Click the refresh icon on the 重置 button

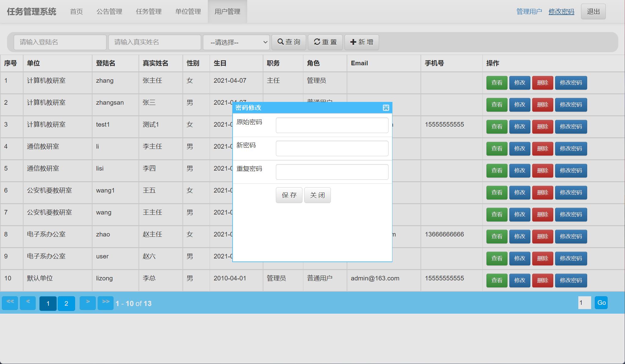point(317,42)
